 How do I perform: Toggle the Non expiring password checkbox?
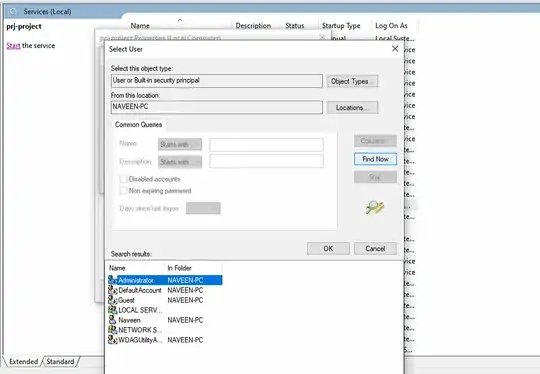point(123,191)
